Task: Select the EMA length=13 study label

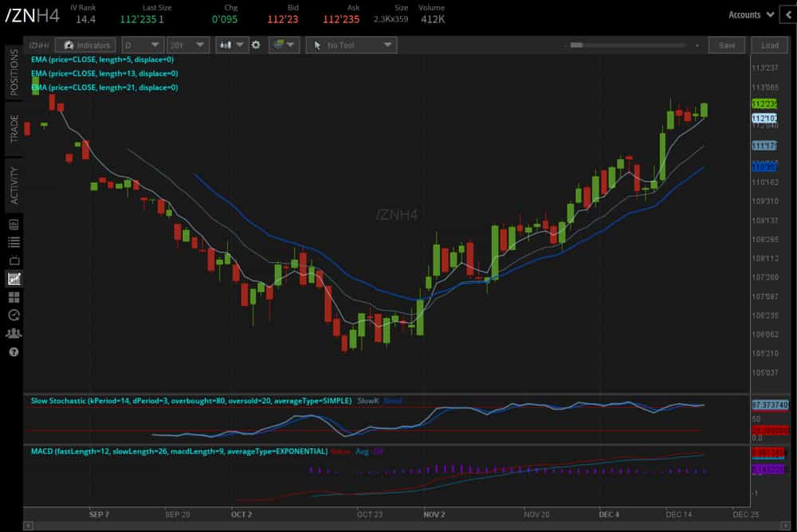Action: tap(104, 73)
